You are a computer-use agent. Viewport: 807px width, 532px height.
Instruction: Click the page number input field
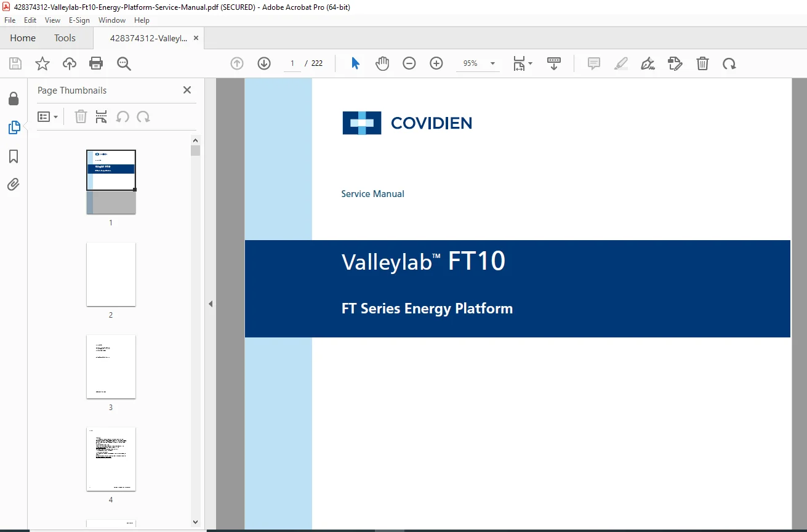click(x=292, y=63)
